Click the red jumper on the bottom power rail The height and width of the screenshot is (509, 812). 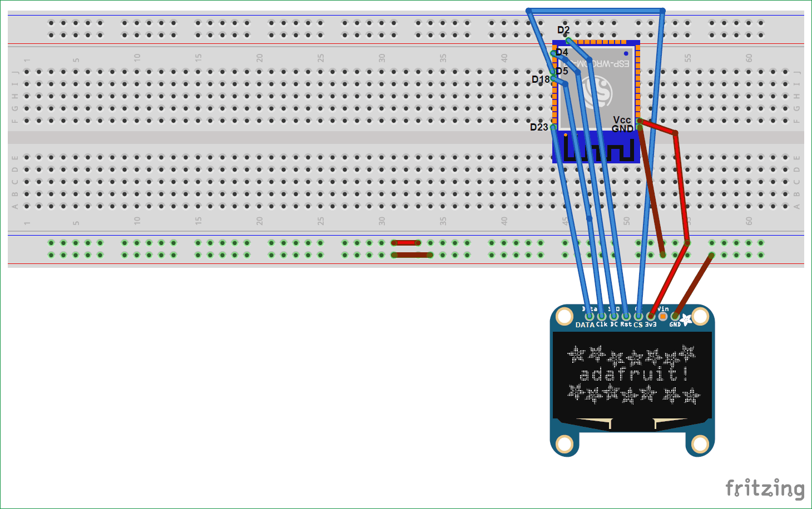[405, 242]
